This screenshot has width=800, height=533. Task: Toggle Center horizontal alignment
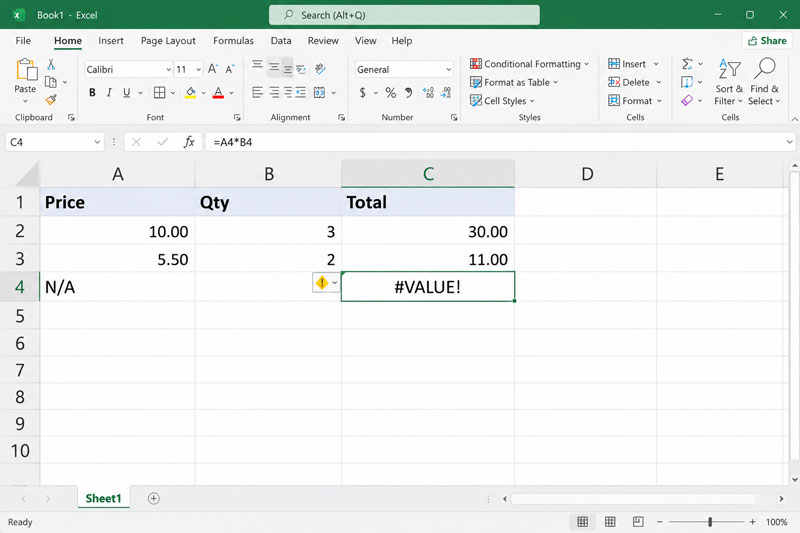(274, 92)
